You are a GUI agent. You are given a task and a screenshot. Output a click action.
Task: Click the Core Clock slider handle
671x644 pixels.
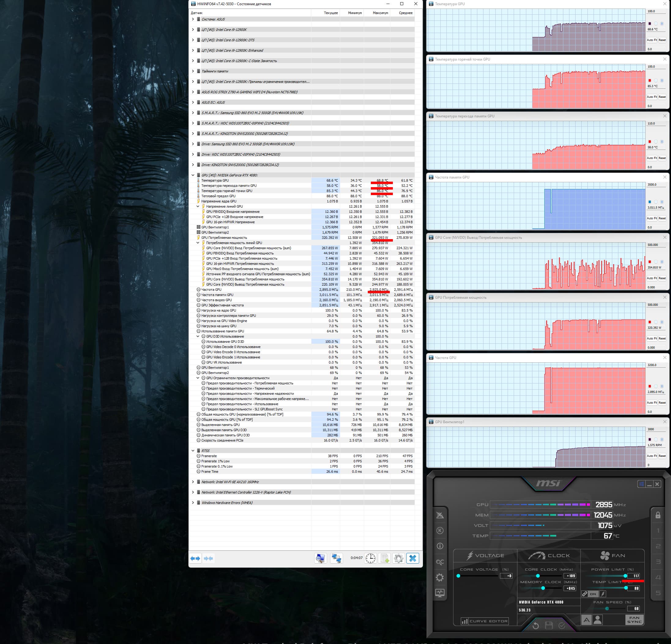tap(538, 576)
